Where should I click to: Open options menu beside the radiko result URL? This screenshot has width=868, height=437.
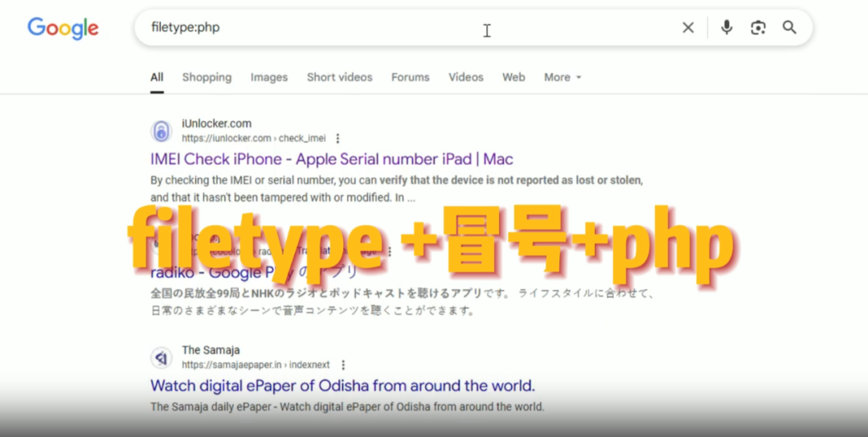point(389,251)
